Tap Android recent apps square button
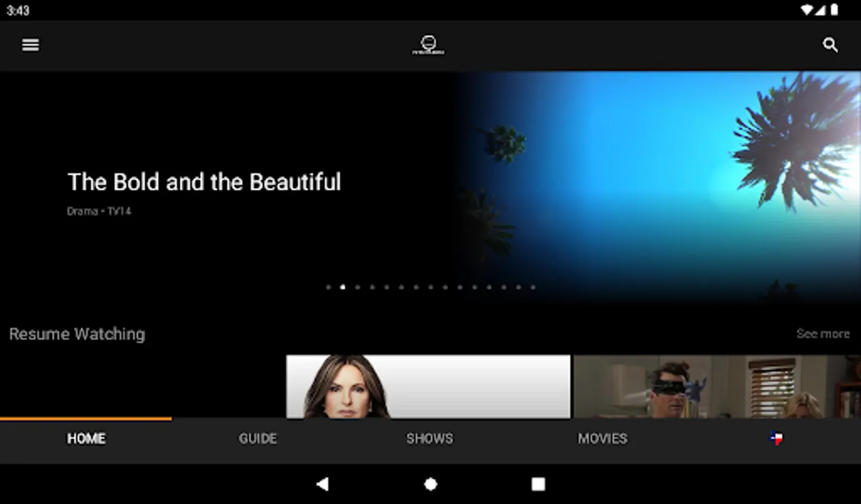The image size is (861, 504). tap(538, 484)
